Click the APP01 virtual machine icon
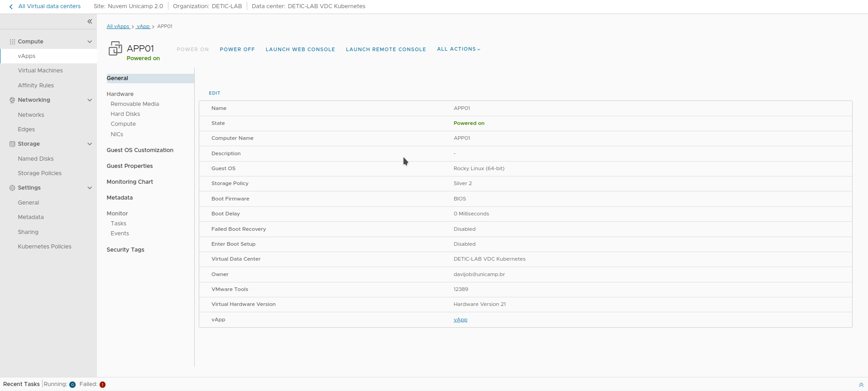868x391 pixels. coord(115,49)
